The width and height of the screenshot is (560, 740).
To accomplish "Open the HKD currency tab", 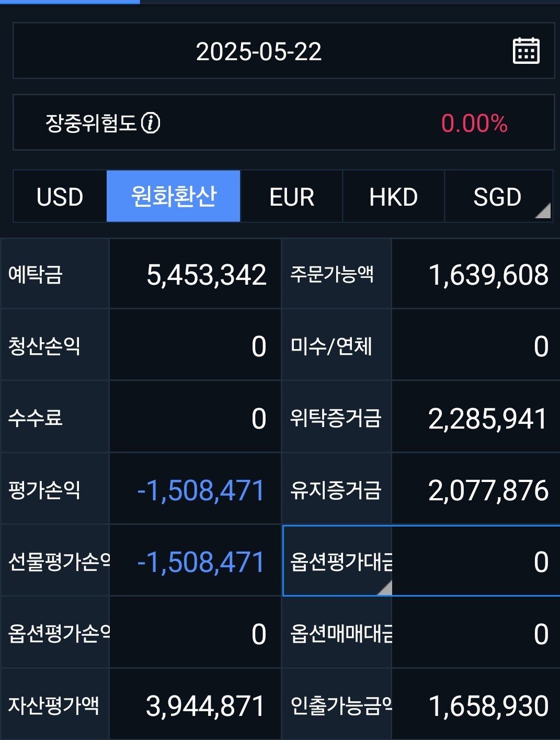I will [393, 197].
